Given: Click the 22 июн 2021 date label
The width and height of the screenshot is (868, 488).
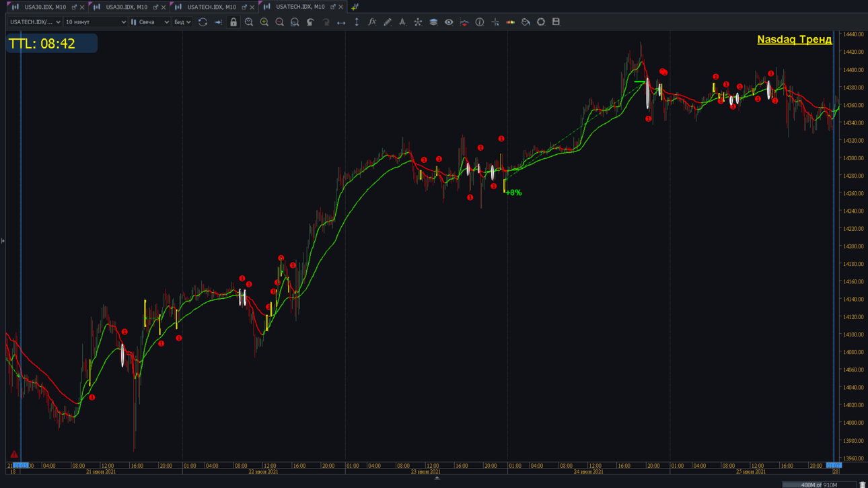Looking at the screenshot, I should 263,472.
